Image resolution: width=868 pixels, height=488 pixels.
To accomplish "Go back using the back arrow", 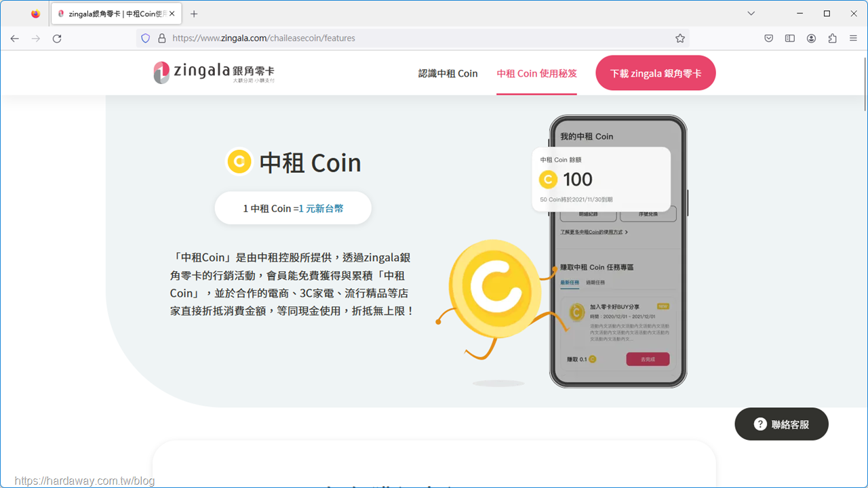I will [x=15, y=39].
